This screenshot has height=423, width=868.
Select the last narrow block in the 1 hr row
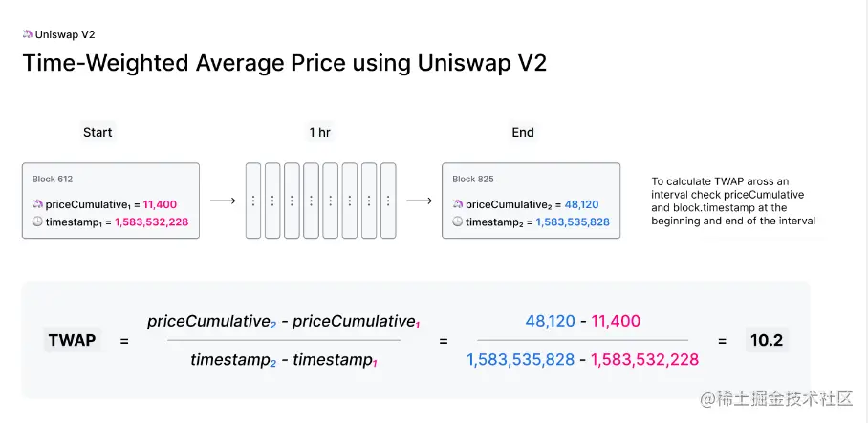(388, 201)
